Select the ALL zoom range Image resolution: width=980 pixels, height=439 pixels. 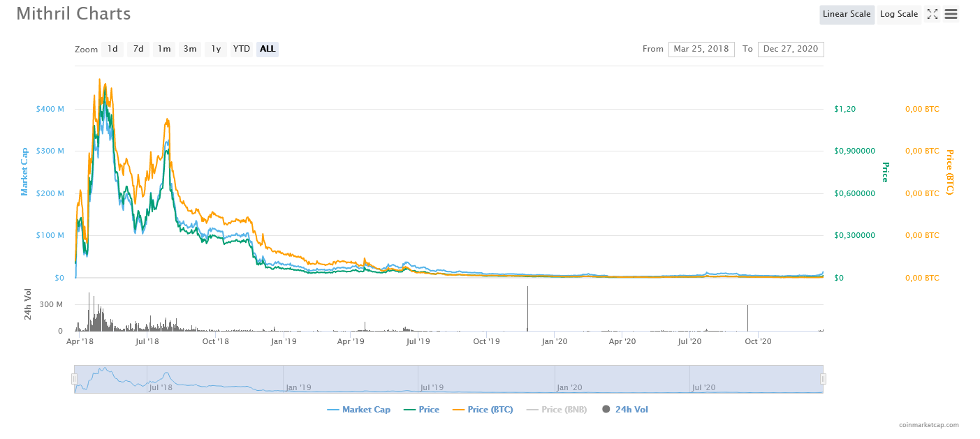tap(268, 49)
